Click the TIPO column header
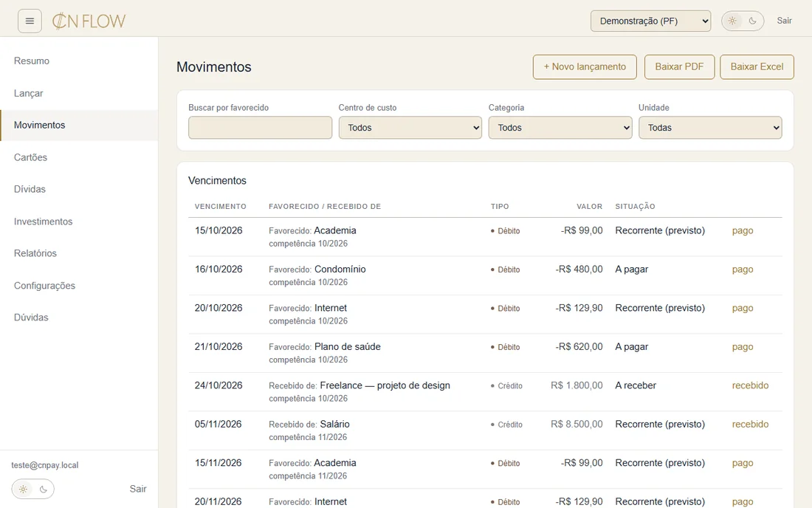812x508 pixels. click(x=500, y=206)
